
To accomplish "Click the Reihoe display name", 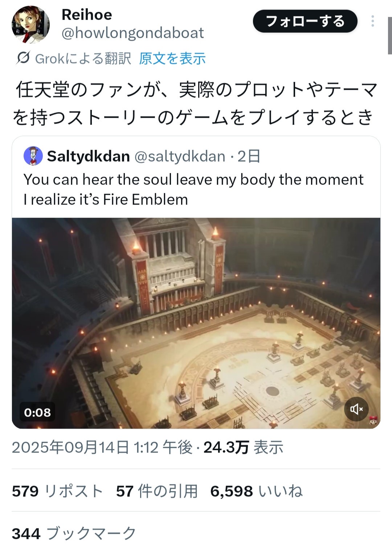I will click(x=87, y=15).
